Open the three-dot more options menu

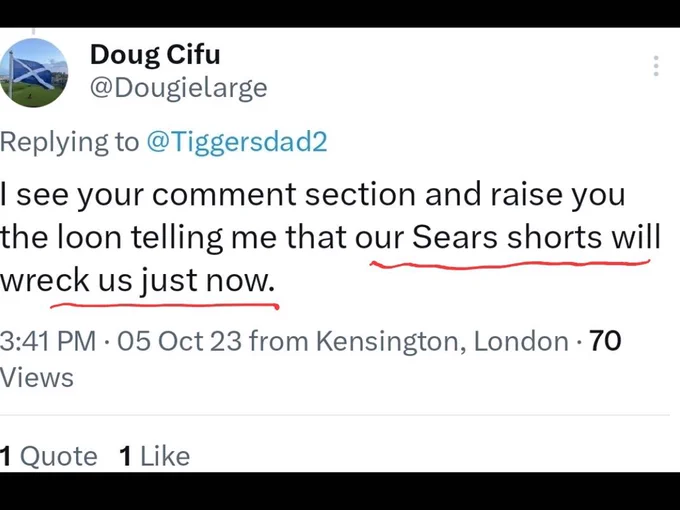click(x=656, y=66)
